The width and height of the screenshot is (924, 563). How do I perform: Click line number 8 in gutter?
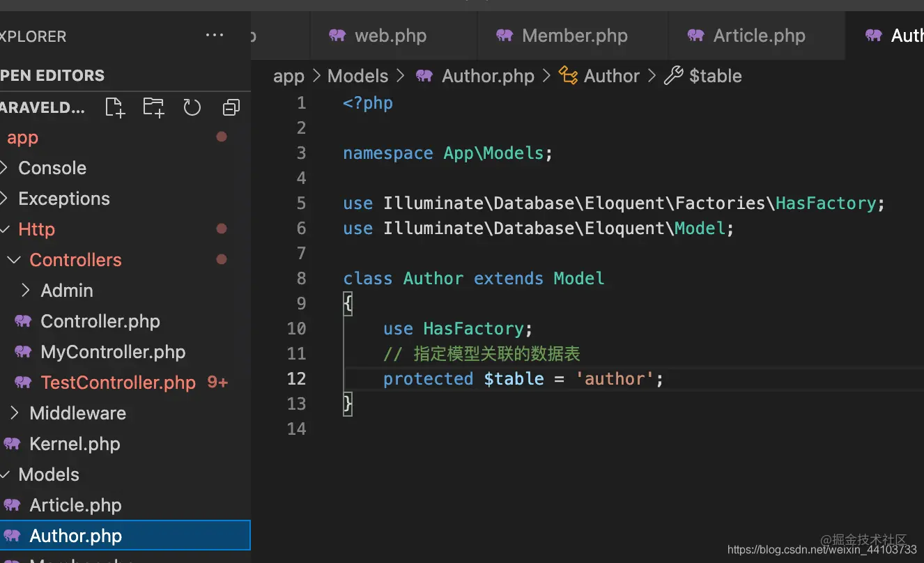301,278
